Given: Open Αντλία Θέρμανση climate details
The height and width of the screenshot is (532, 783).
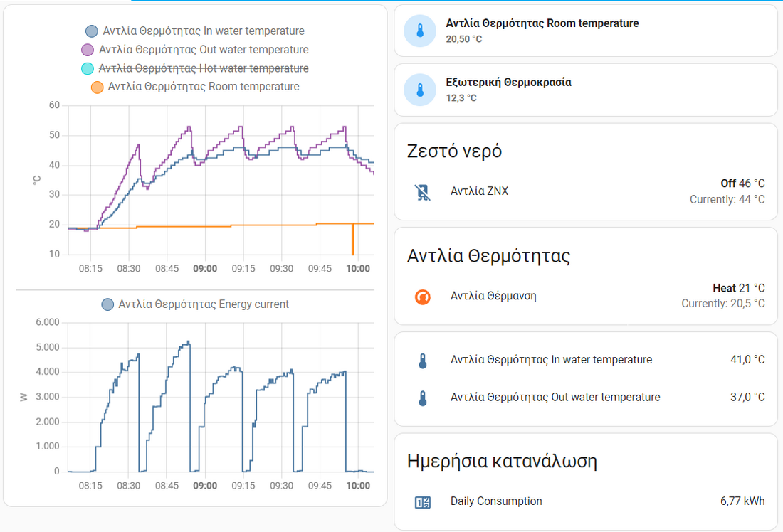Looking at the screenshot, I should [x=493, y=297].
